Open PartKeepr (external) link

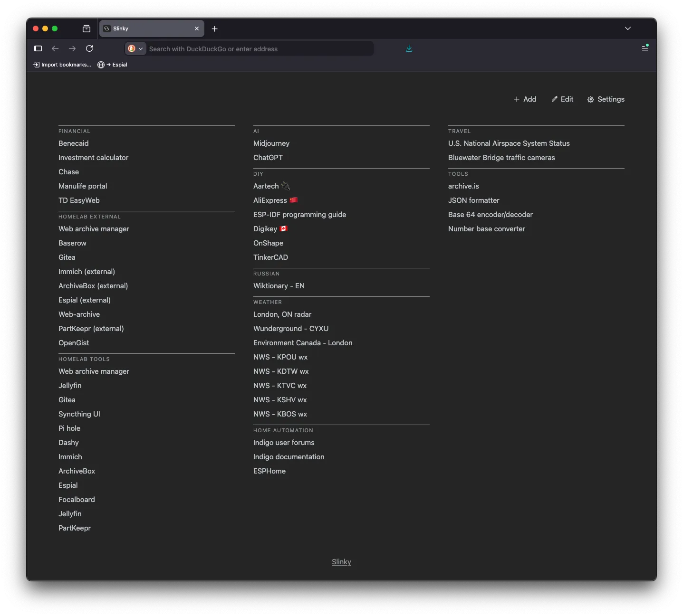pyautogui.click(x=91, y=329)
